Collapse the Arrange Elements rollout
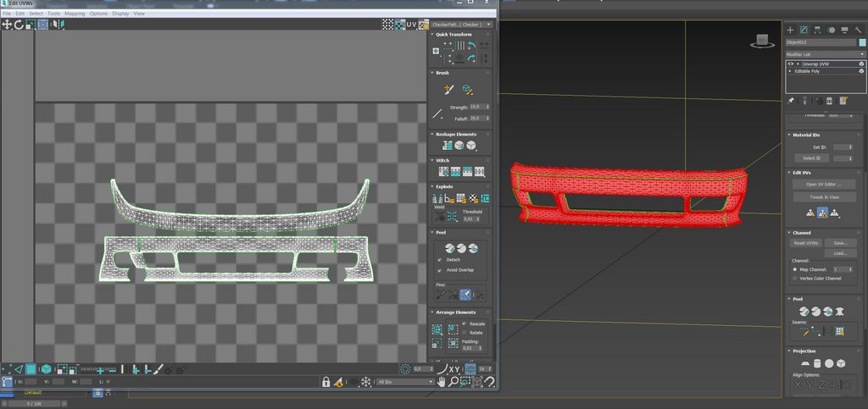 click(x=431, y=312)
